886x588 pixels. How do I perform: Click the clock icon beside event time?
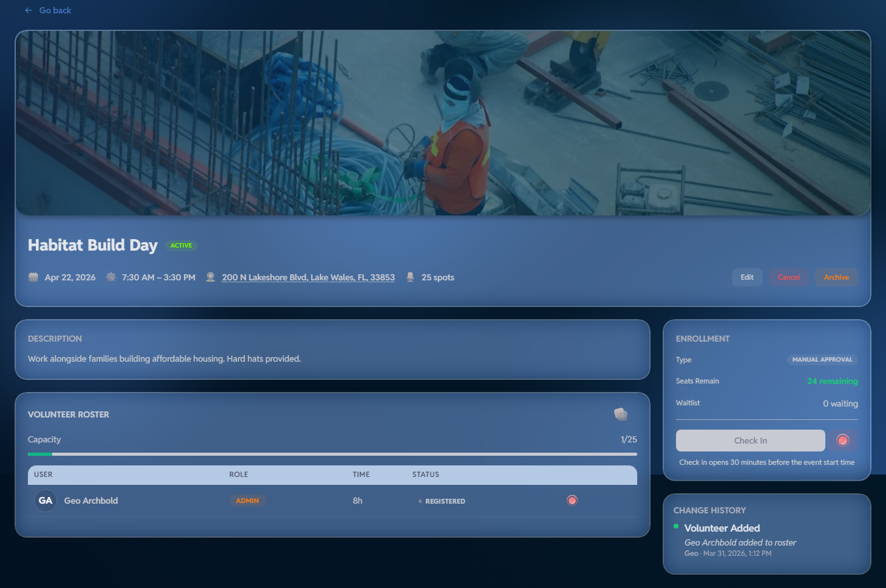[x=111, y=277]
